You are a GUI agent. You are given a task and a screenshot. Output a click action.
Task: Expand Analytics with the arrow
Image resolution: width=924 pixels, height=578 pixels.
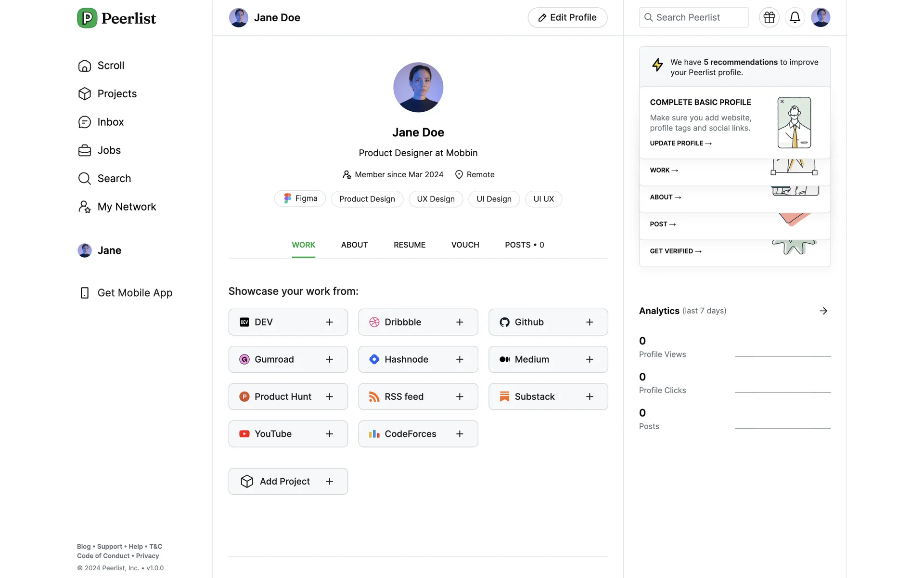coord(823,311)
